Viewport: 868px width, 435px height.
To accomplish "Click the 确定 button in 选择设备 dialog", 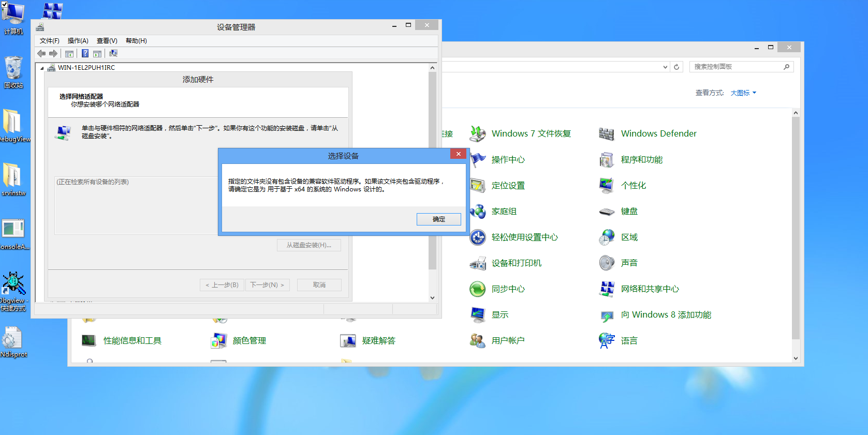I will [x=438, y=219].
